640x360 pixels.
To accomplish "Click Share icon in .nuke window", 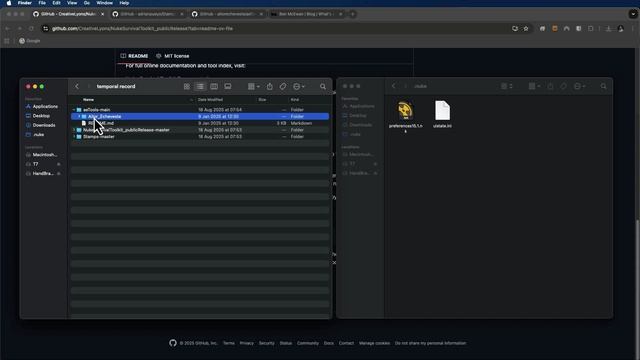I will [x=550, y=86].
